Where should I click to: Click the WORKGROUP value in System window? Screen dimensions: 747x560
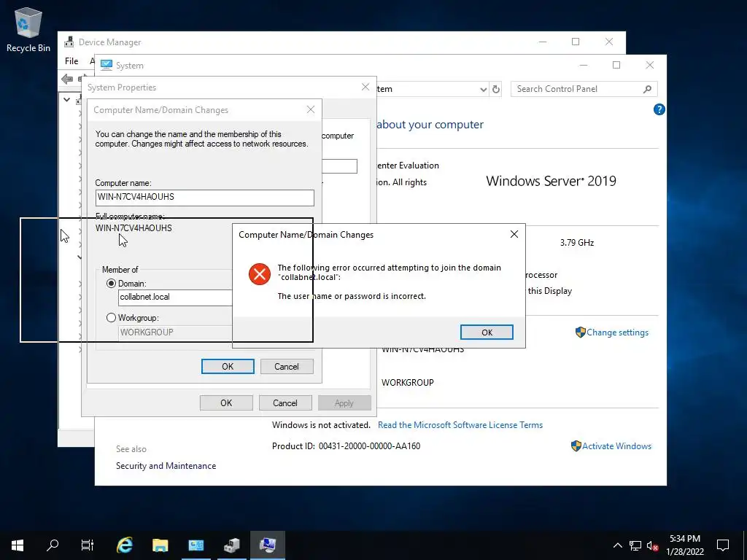[x=408, y=382]
